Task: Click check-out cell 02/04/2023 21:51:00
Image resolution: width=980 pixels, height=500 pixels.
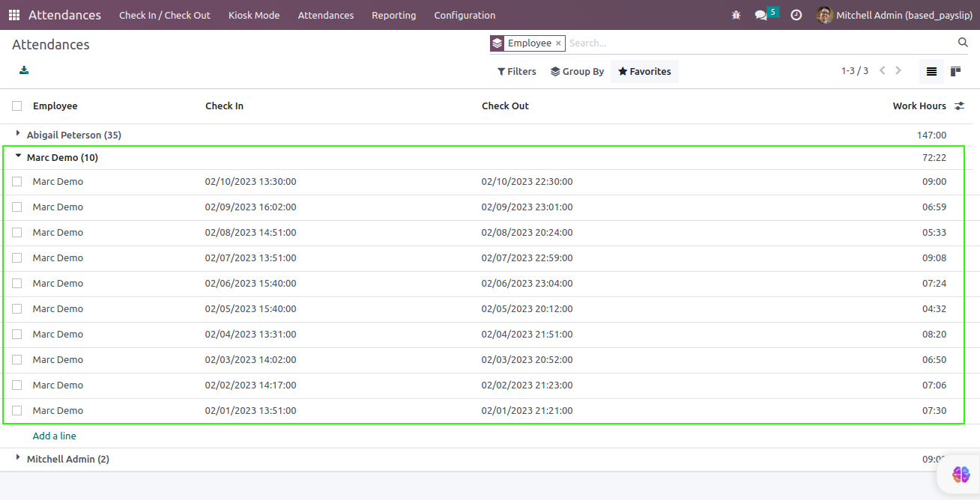Action: [527, 335]
